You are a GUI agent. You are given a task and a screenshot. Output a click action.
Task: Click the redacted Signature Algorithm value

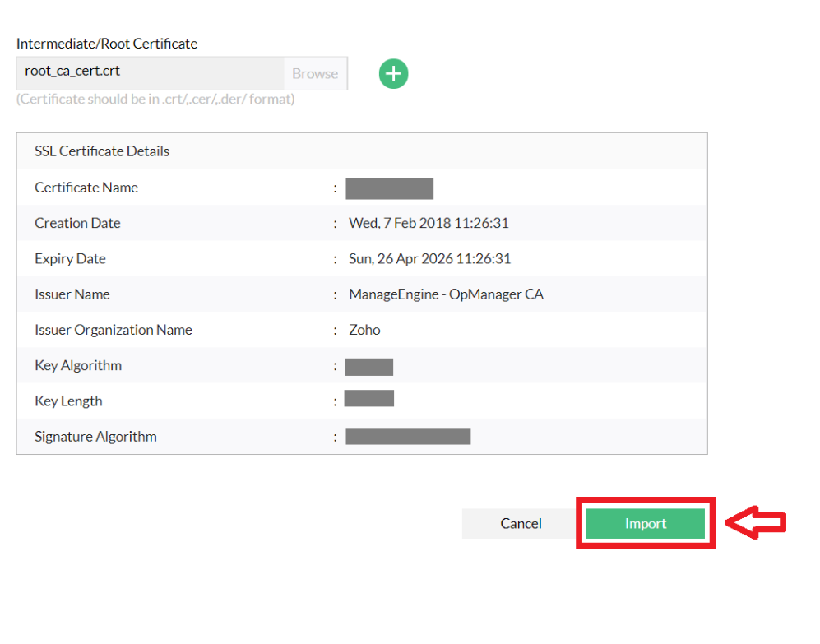pos(408,436)
